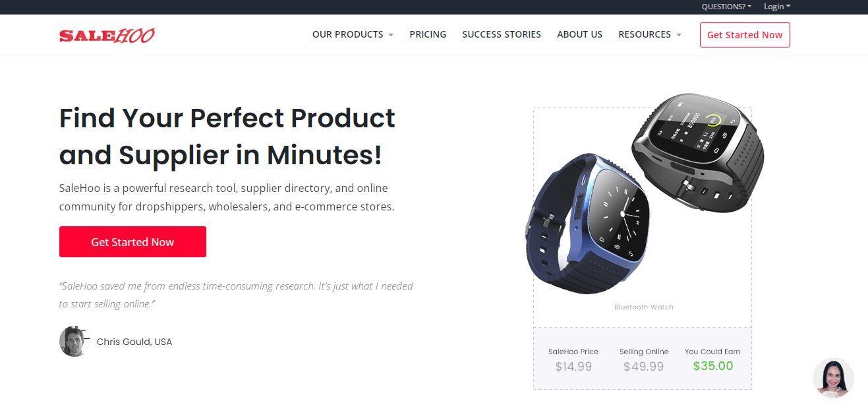Click the $35.00 You Could Earn value

[713, 366]
